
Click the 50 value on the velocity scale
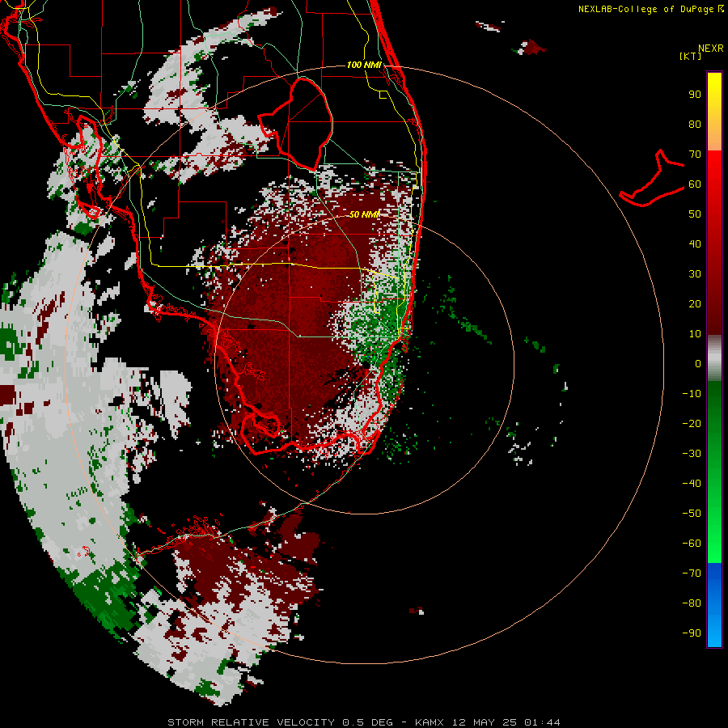click(695, 214)
